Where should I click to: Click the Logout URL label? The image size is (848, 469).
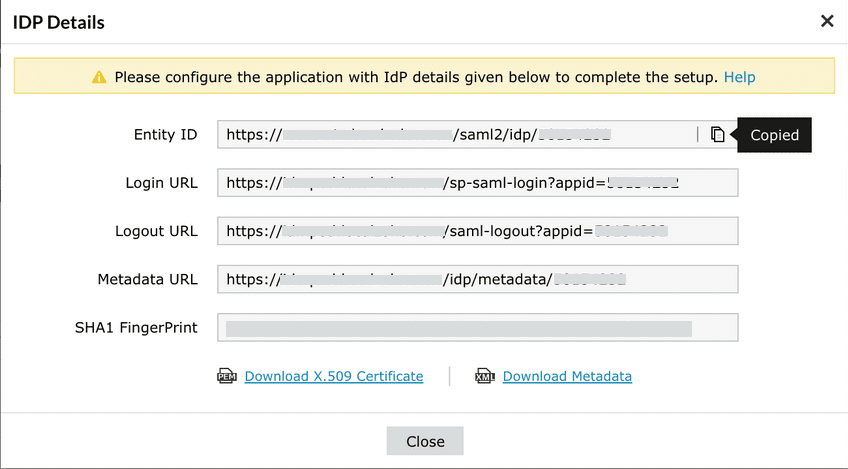156,231
